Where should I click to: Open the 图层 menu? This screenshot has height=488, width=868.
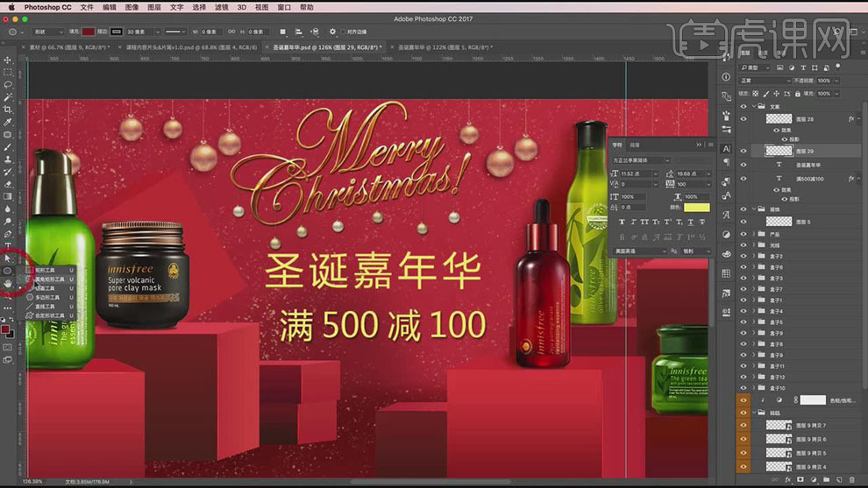pyautogui.click(x=154, y=7)
